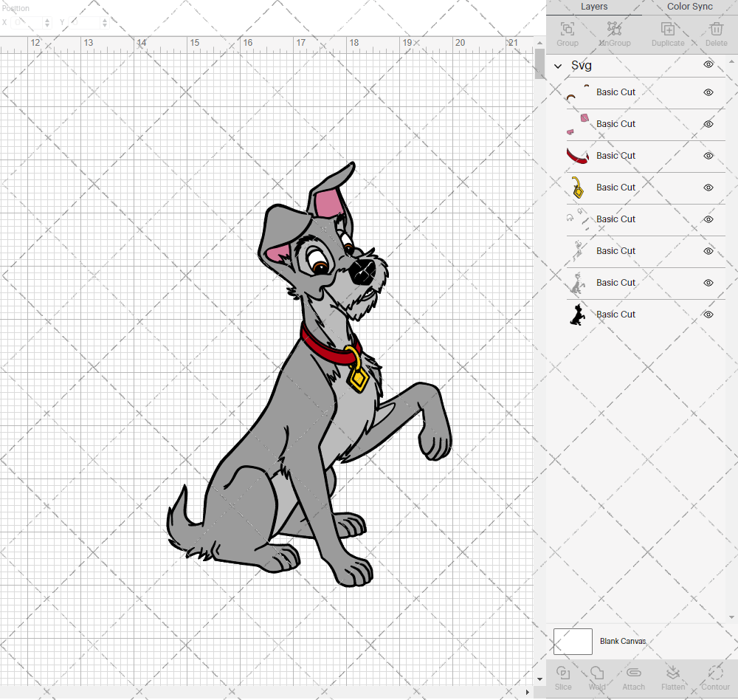Image resolution: width=738 pixels, height=700 pixels.
Task: Hide the pink ears Basic Cut layer
Action: [708, 124]
